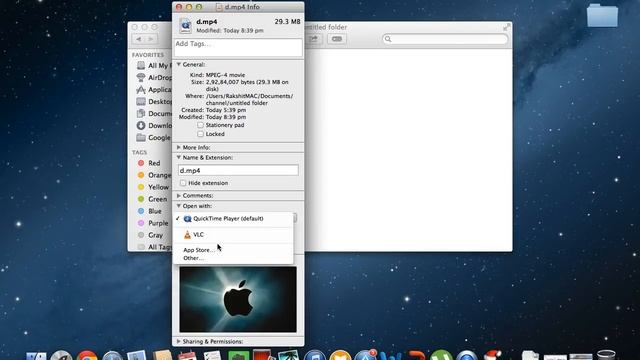640x360 pixels.
Task: Select the Orange tag in Finder sidebar
Action: click(154, 175)
